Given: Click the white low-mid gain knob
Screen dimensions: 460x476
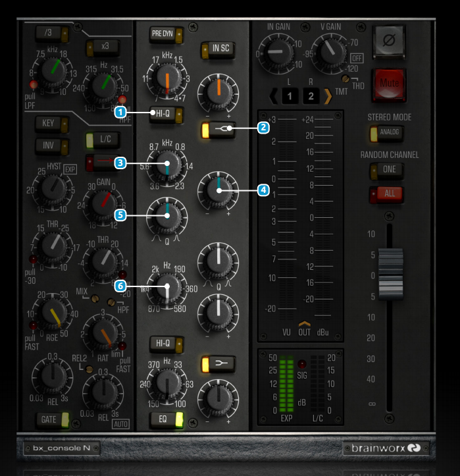Looking at the screenshot, I should coord(218,313).
